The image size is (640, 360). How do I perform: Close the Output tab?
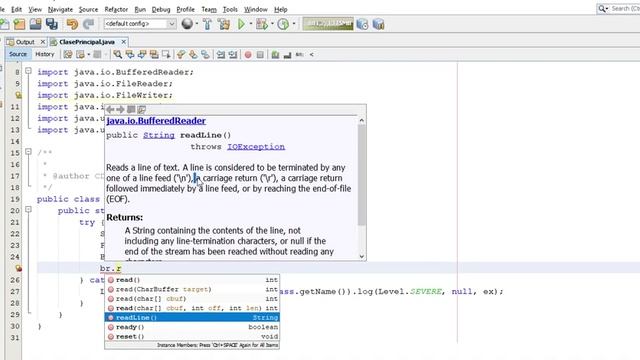pos(42,42)
